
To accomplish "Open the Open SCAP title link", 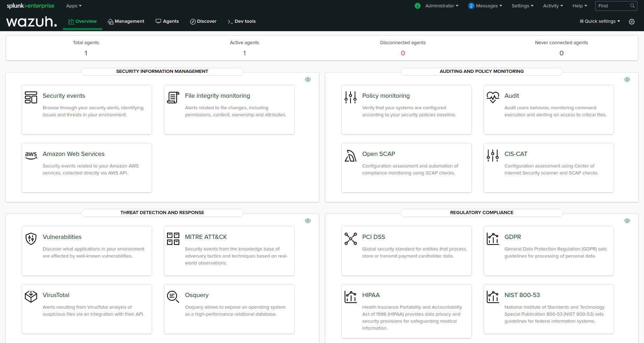I will [379, 154].
